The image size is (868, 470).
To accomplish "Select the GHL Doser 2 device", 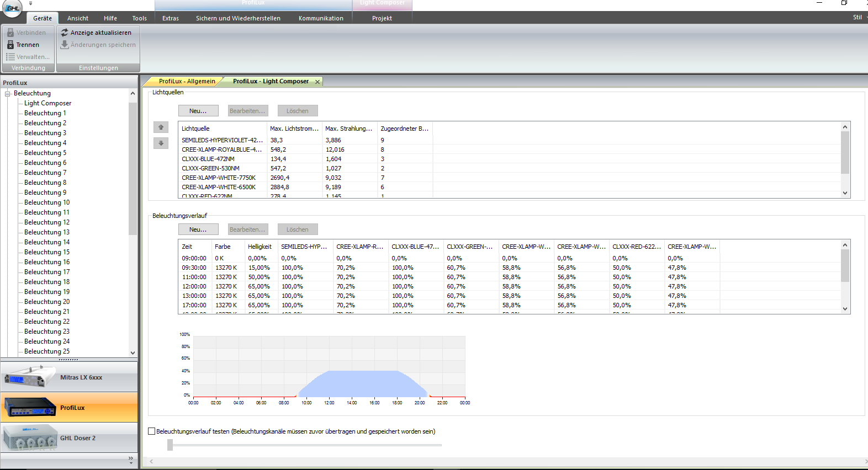I will pos(69,438).
